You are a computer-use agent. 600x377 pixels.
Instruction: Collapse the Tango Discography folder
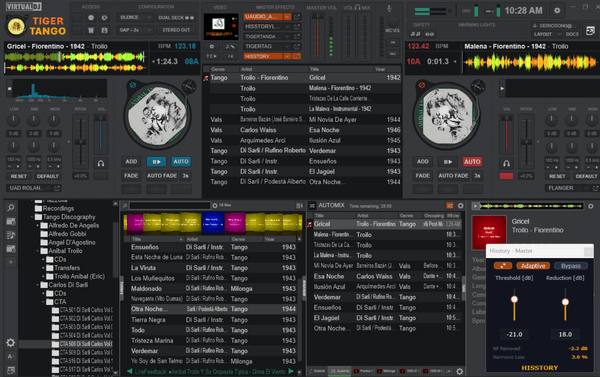[32, 217]
